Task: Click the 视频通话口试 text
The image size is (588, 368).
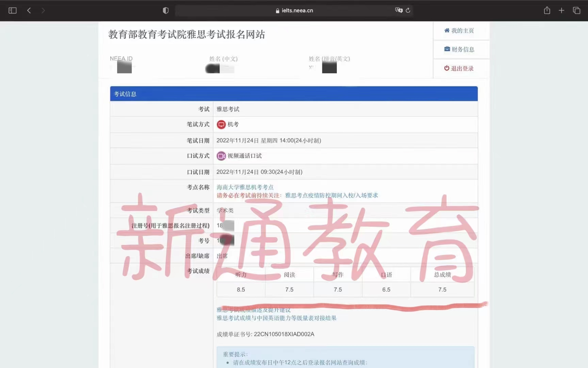Action: 245,156
